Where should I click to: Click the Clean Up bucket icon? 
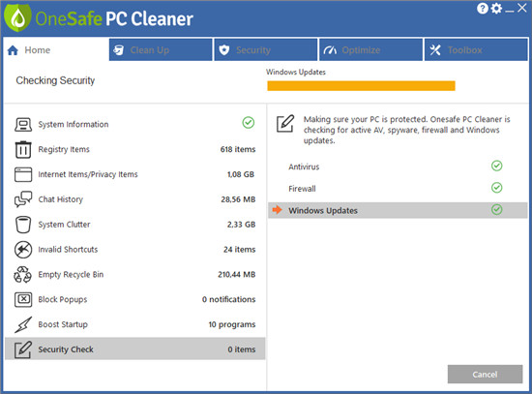tap(118, 50)
